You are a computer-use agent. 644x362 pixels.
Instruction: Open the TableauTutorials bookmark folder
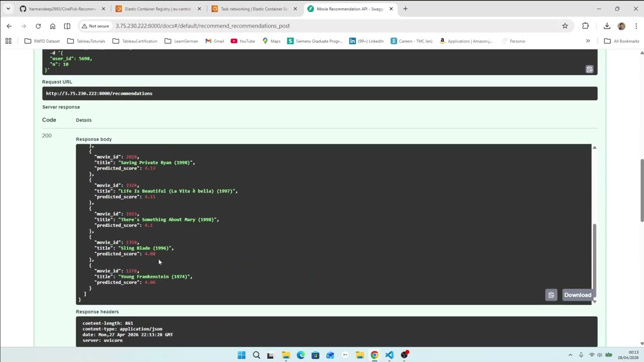(x=86, y=41)
